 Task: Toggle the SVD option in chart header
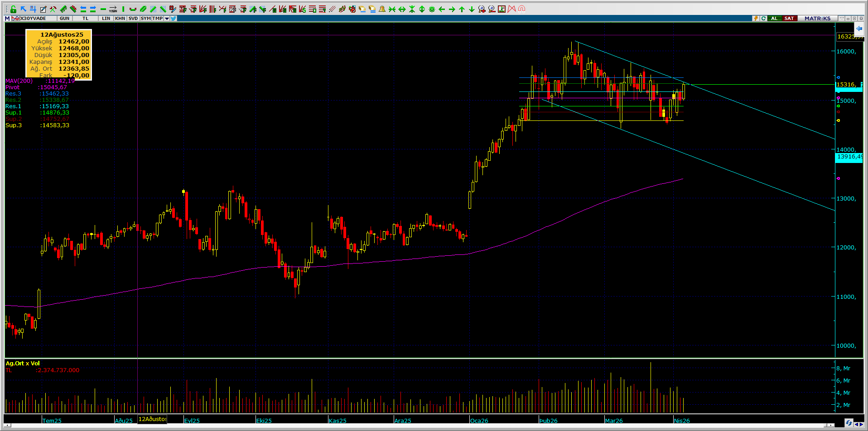(x=133, y=19)
